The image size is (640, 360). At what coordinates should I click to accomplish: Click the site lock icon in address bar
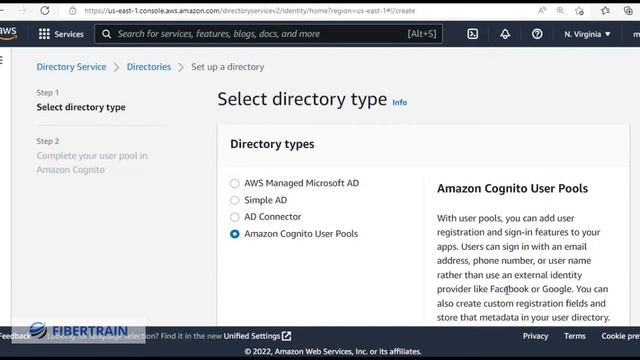click(73, 11)
